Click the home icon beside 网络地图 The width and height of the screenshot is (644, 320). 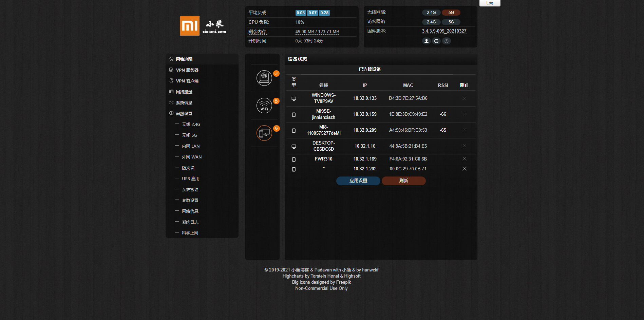pyautogui.click(x=171, y=59)
